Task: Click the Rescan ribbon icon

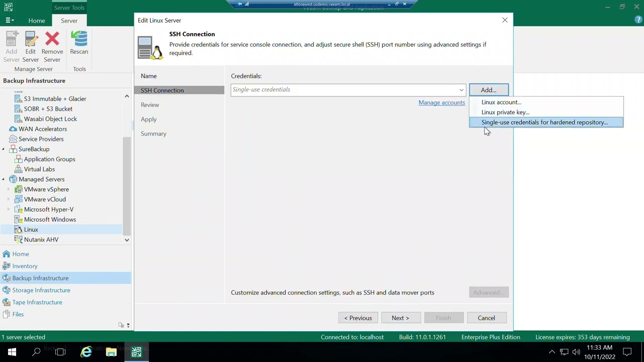Action: [79, 39]
